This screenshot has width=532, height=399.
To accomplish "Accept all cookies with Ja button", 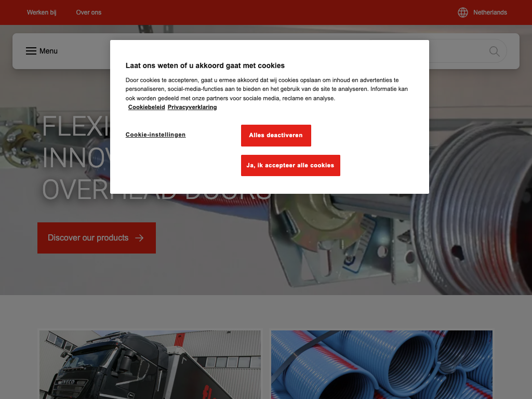I will pyautogui.click(x=290, y=166).
